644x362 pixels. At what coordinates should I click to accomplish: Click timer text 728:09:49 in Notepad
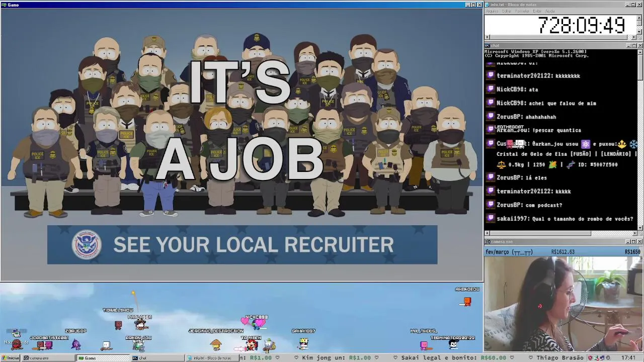[x=582, y=25]
